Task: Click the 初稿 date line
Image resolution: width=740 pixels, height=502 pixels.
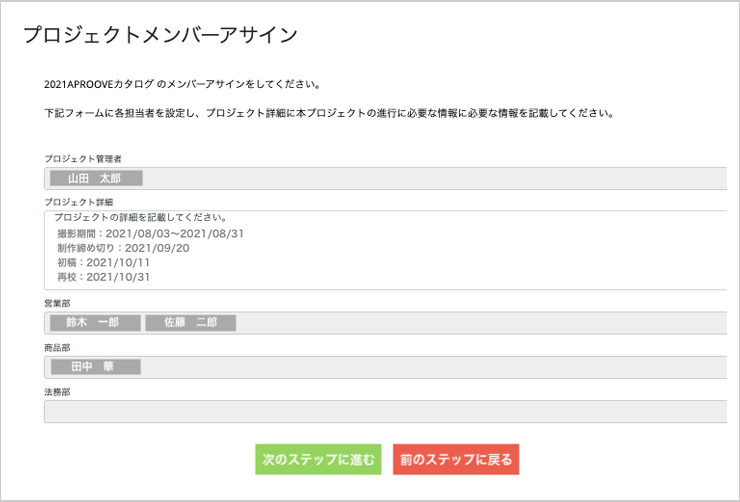Action: (x=103, y=262)
